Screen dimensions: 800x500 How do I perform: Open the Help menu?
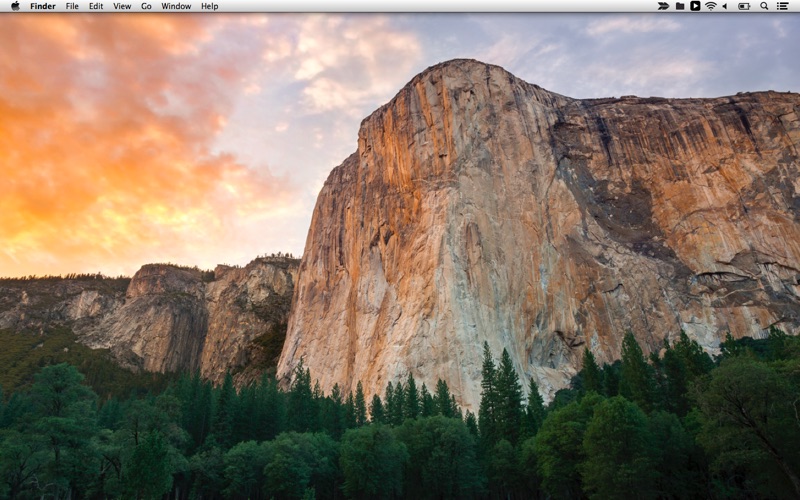210,6
